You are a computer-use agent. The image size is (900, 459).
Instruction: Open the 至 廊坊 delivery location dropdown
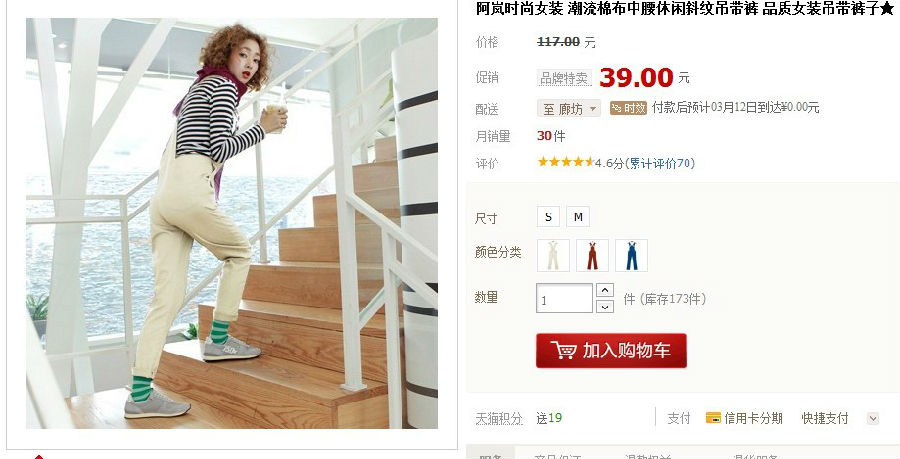tap(569, 108)
